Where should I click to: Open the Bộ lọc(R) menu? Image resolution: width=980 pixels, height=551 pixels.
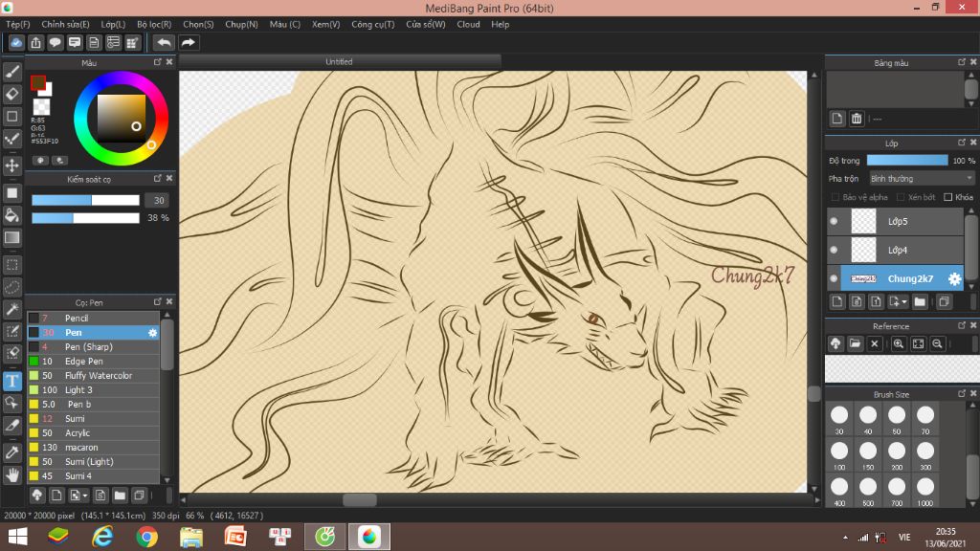point(154,24)
